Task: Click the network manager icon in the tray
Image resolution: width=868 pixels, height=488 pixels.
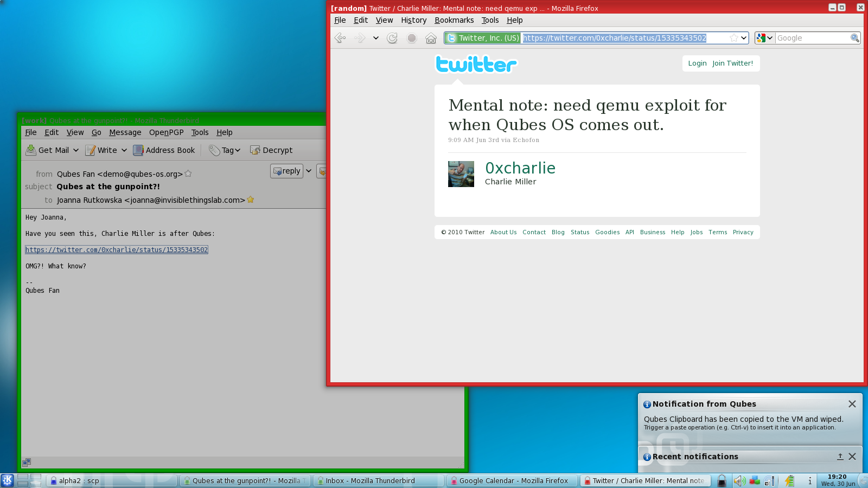Action: click(x=769, y=481)
